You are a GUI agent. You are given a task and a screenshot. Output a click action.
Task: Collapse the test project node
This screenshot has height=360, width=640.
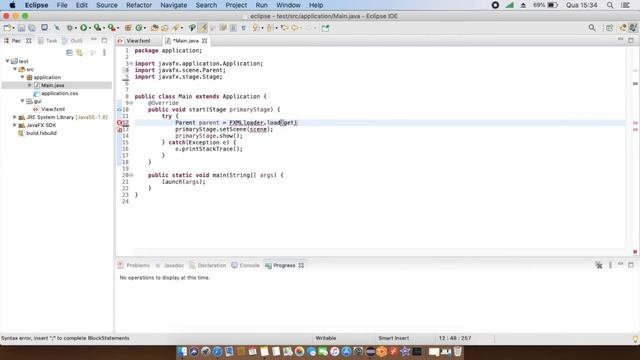click(7, 61)
